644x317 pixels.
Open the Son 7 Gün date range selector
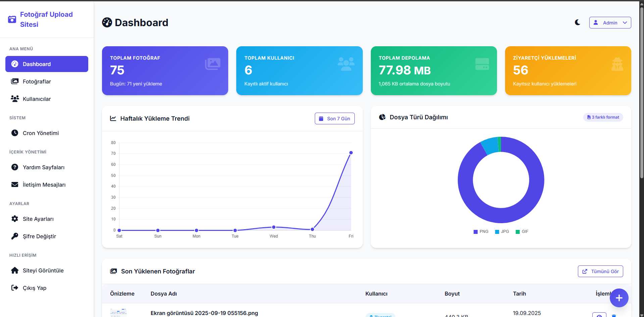coord(334,119)
